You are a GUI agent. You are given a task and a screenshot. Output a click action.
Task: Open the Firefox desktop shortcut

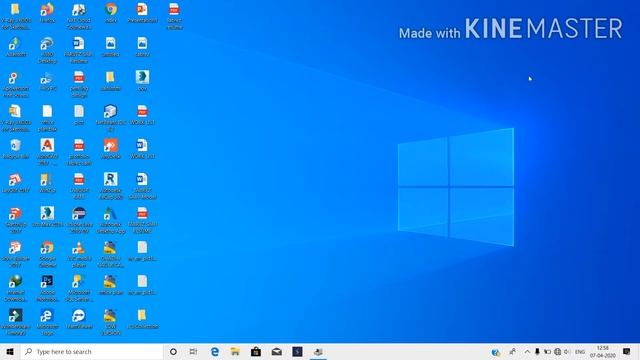pos(47,13)
